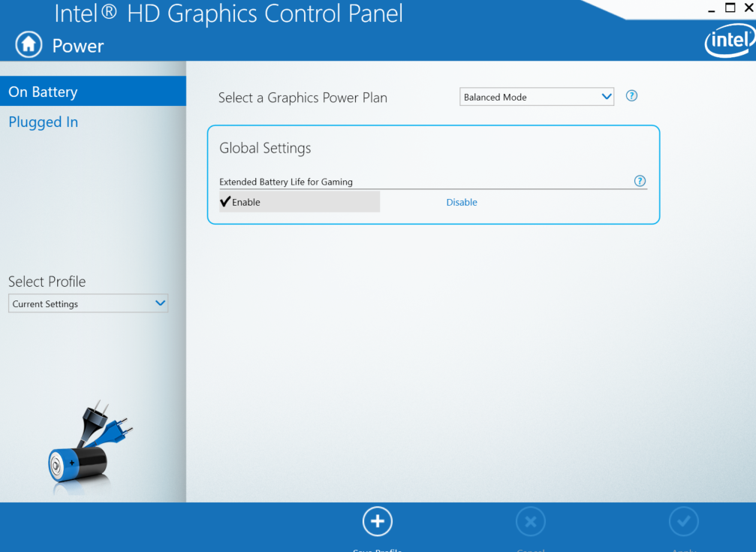Click the Power section title
The image size is (756, 552).
click(78, 46)
